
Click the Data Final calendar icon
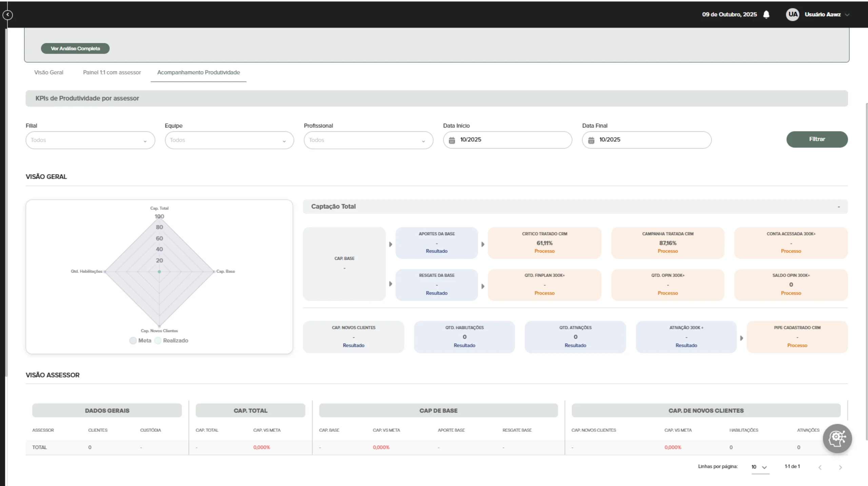click(x=591, y=140)
